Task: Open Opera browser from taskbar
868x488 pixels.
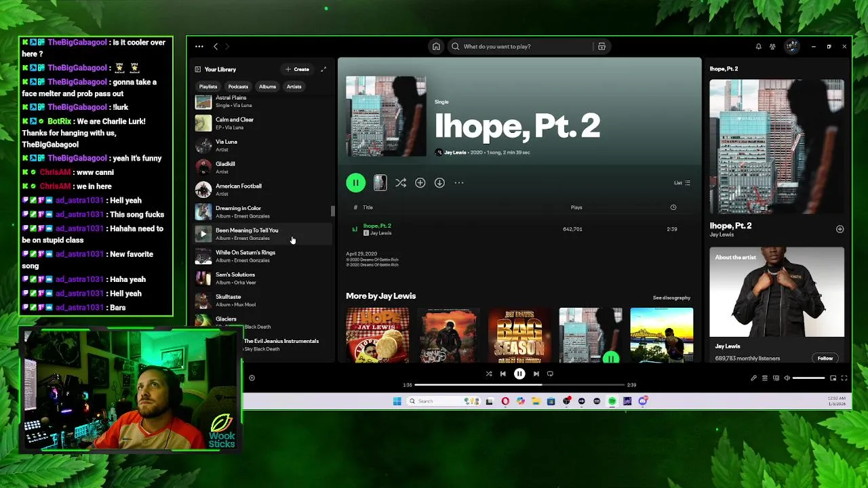Action: (x=505, y=401)
